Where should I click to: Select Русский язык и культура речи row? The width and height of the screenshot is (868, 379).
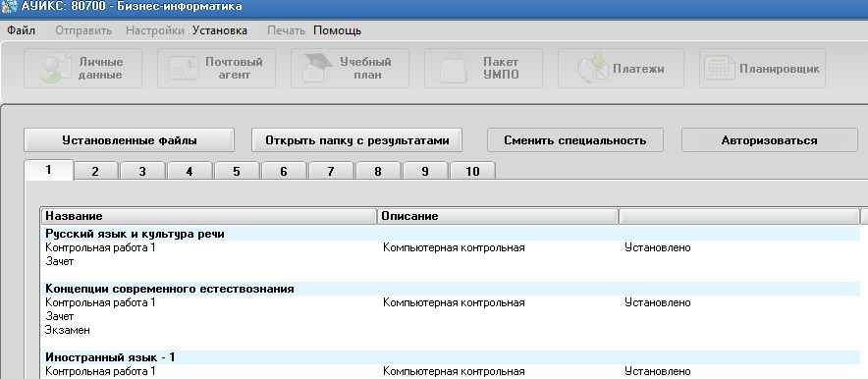(451, 234)
